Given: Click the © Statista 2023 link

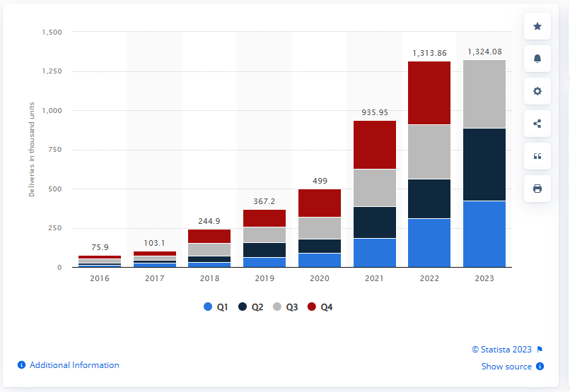Looking at the screenshot, I should click(x=501, y=350).
